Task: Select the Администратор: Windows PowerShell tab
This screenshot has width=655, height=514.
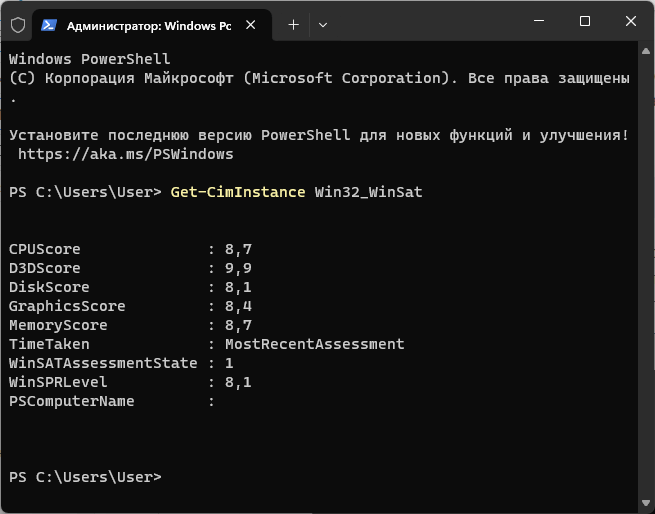Action: [145, 22]
